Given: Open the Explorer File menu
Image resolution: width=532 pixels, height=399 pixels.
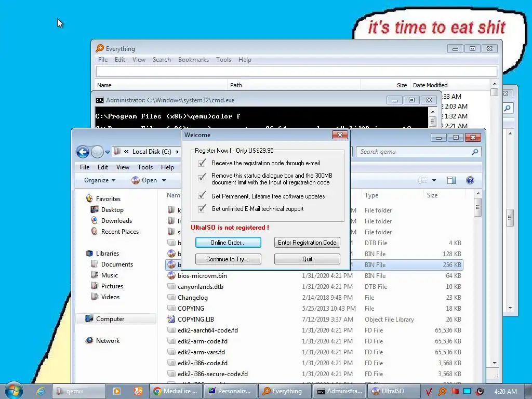Looking at the screenshot, I should click(x=85, y=167).
